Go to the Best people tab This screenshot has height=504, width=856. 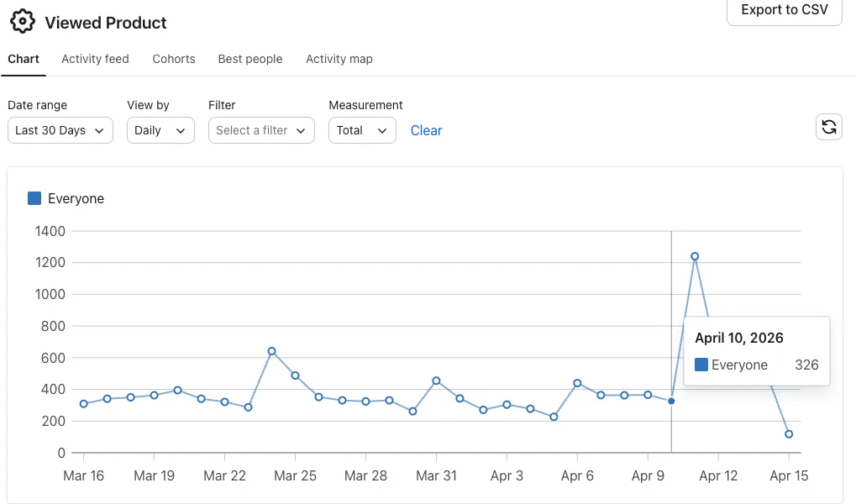tap(250, 59)
